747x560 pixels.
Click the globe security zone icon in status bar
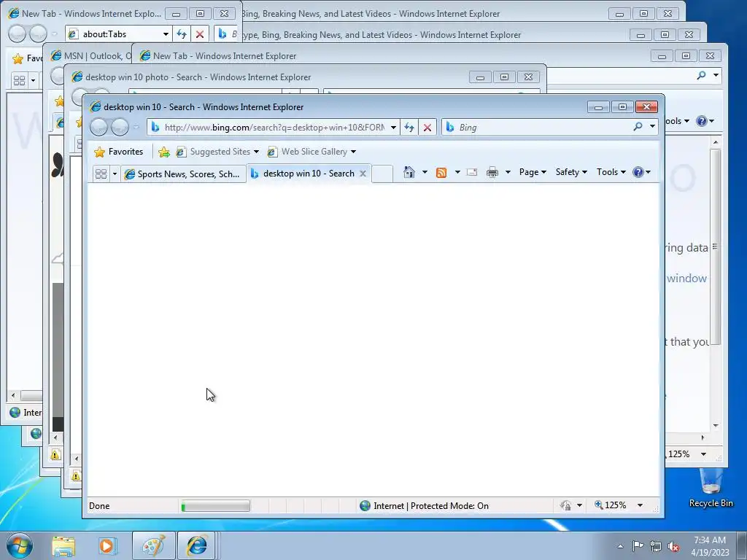point(365,506)
